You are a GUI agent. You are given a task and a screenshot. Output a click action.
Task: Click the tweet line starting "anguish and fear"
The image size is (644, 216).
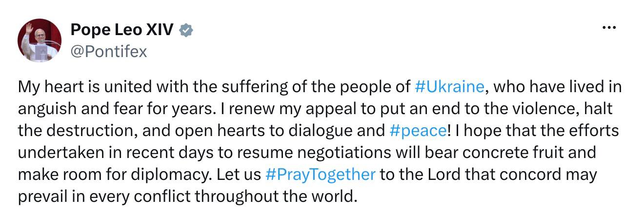315,109
